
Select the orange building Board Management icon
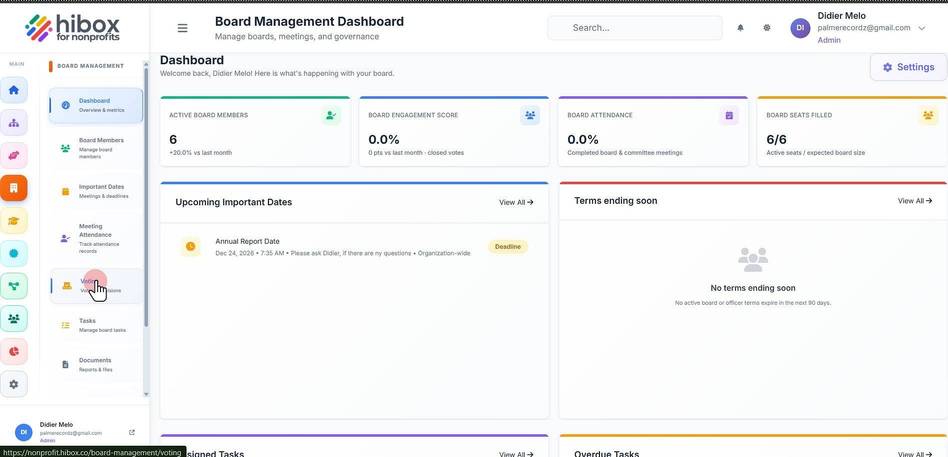[14, 188]
